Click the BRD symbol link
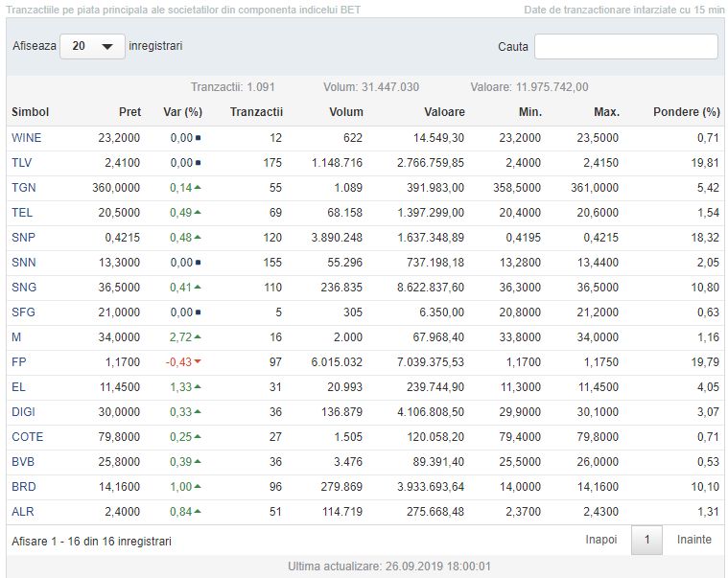The width and height of the screenshot is (728, 578). (x=23, y=487)
